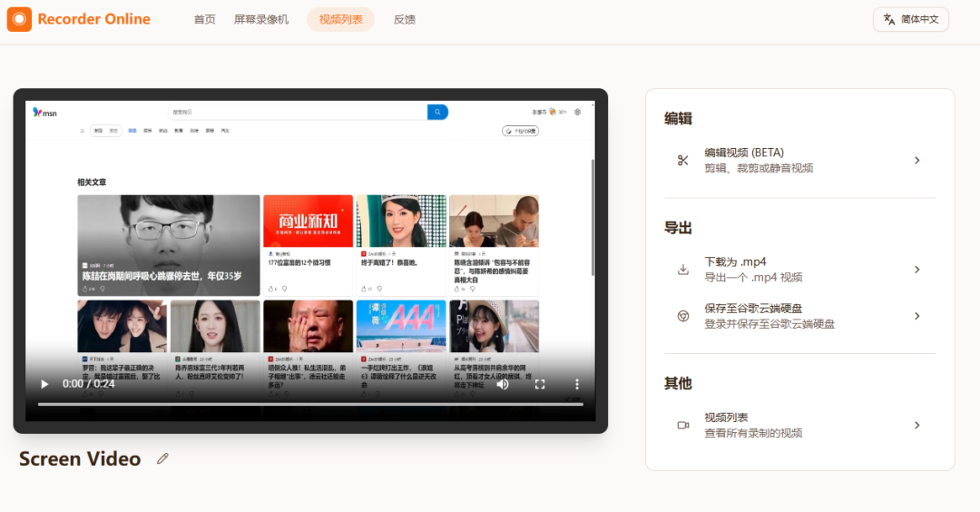Open the 反馈 feedback page
Viewport: 980px width, 512px height.
[x=405, y=19]
